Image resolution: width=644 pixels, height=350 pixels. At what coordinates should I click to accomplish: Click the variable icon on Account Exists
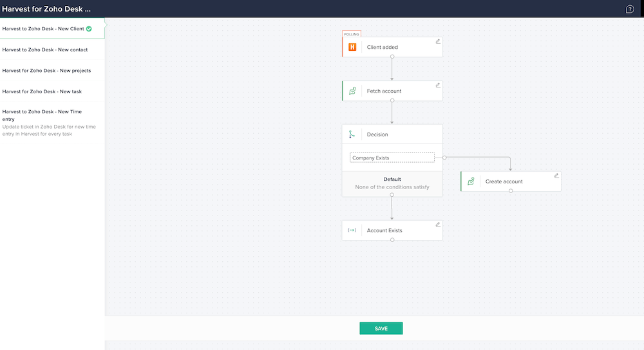pyautogui.click(x=352, y=230)
